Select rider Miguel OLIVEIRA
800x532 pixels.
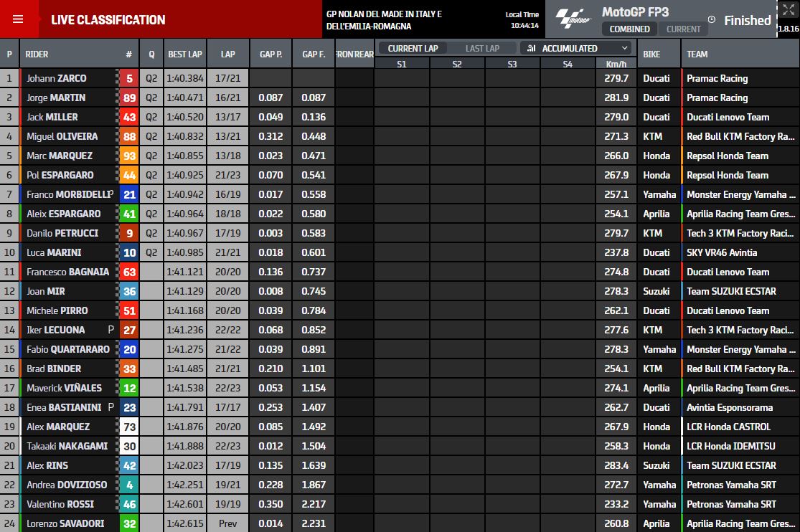62,137
